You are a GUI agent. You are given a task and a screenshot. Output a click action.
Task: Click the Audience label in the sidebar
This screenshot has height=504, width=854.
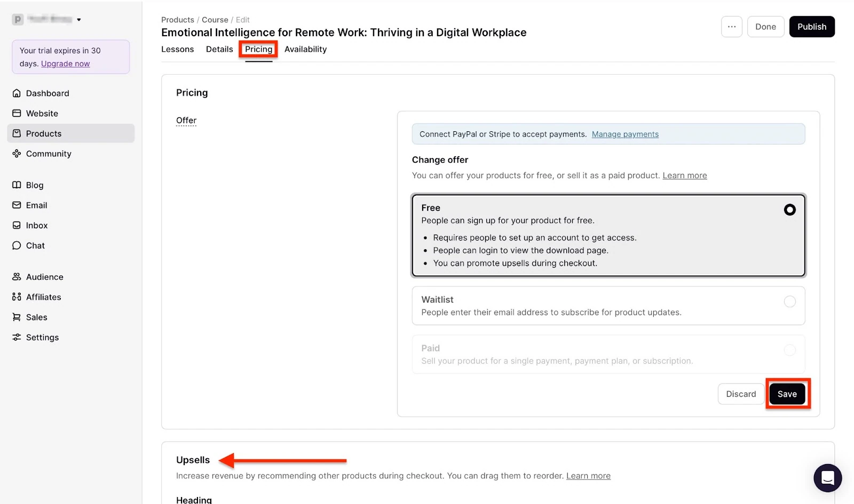click(x=45, y=277)
